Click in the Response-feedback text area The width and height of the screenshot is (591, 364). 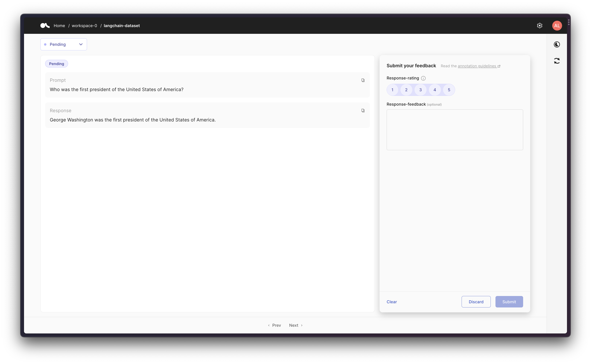455,130
